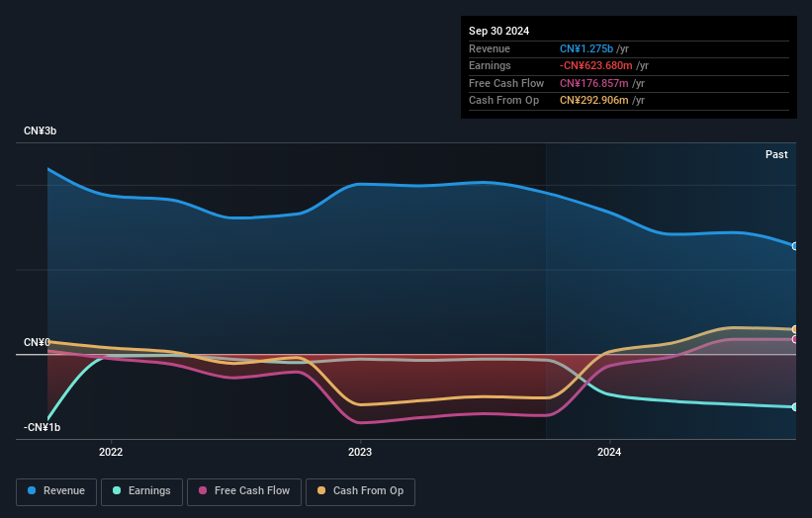812x518 pixels.
Task: Click the blue Revenue endpoint marker
Action: pyautogui.click(x=795, y=246)
